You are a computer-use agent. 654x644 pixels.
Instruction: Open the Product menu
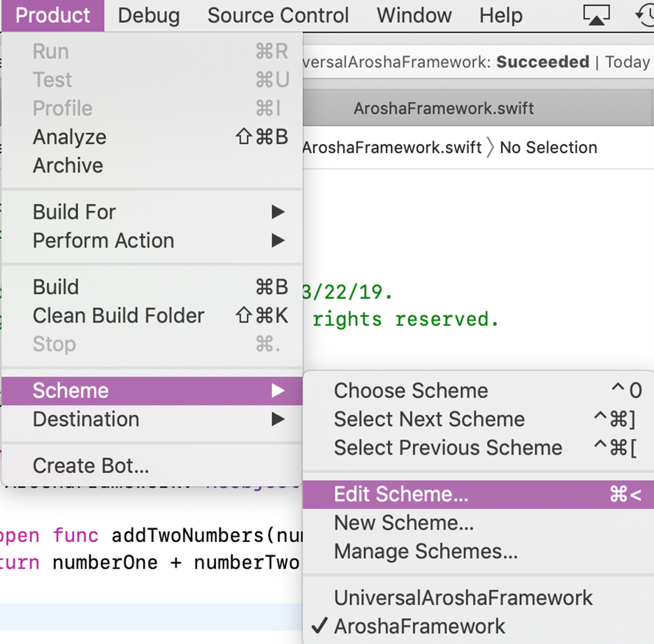point(52,15)
